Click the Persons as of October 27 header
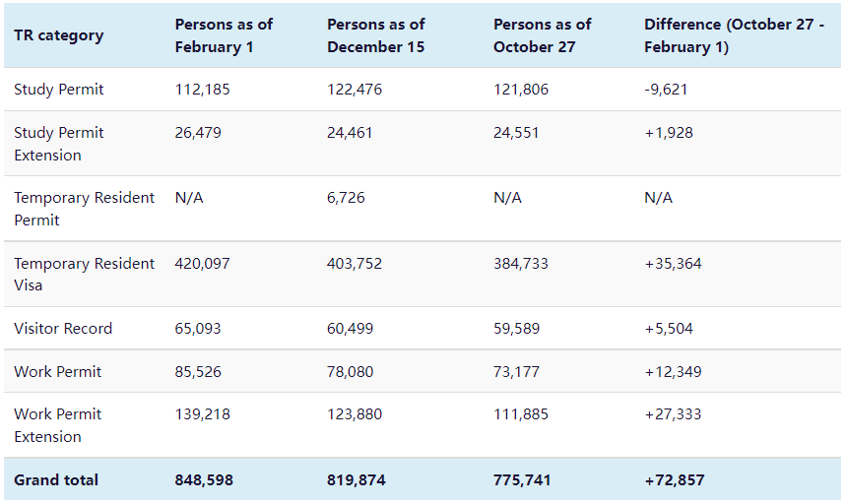 pyautogui.click(x=543, y=35)
